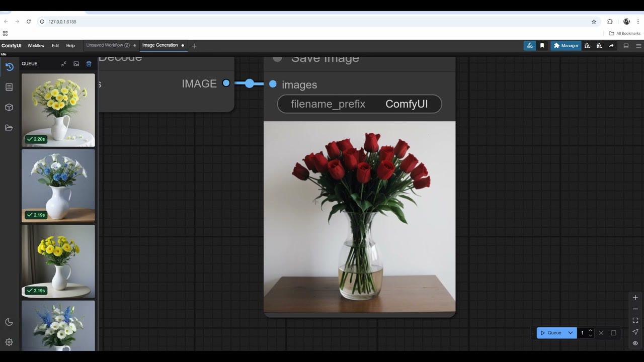Image resolution: width=644 pixels, height=362 pixels.
Task: Select the blue and white flowers thumbnail
Action: tap(58, 186)
